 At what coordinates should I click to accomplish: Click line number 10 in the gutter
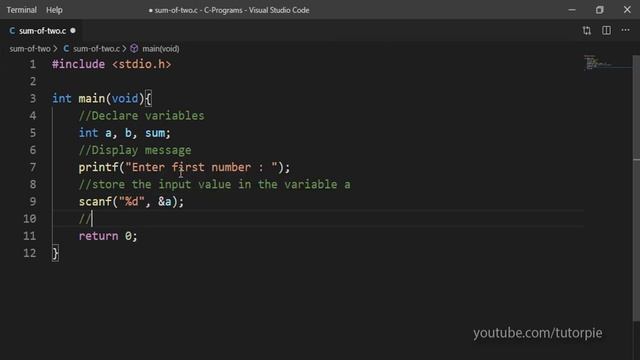[29, 219]
